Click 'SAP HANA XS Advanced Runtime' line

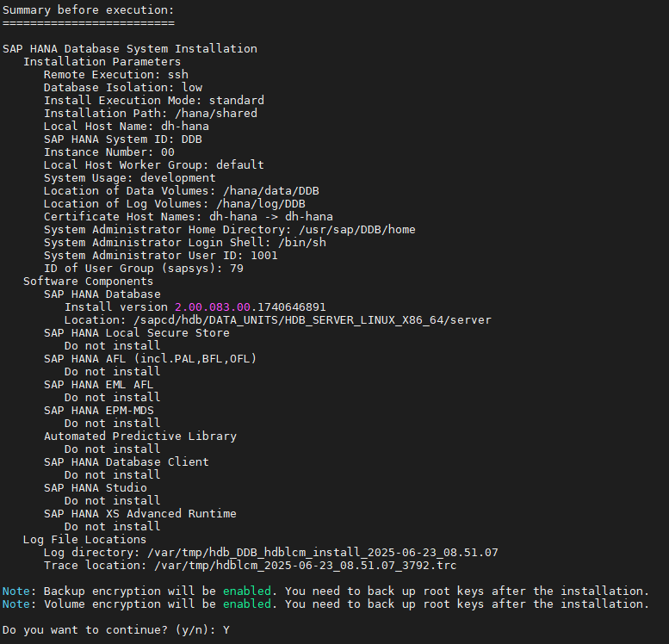coord(140,513)
